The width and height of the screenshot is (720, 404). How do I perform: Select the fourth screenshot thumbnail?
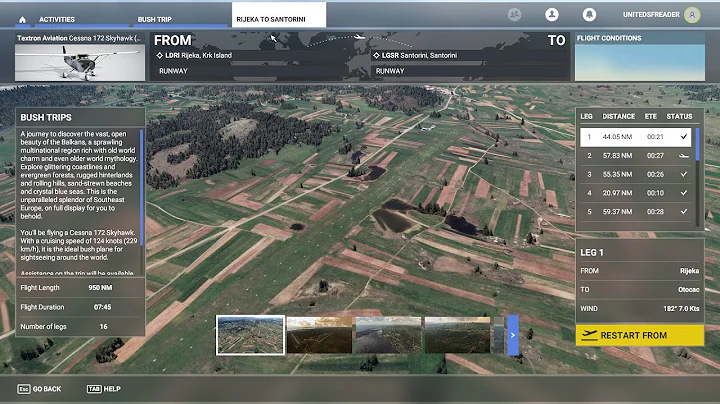(x=457, y=335)
